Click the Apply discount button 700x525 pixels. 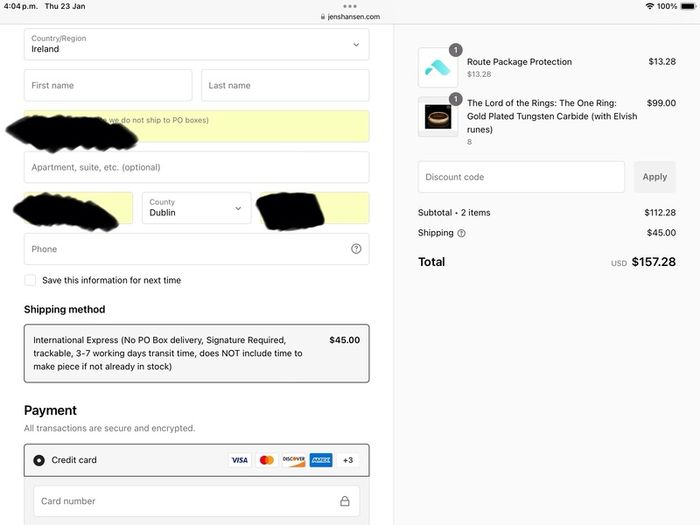coord(655,177)
